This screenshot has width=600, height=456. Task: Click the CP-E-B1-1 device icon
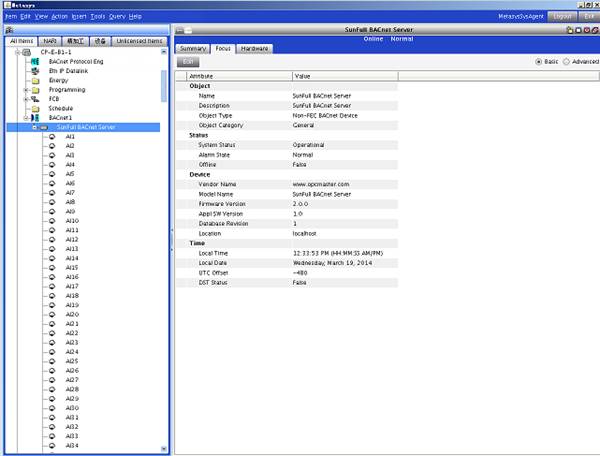coord(27,51)
